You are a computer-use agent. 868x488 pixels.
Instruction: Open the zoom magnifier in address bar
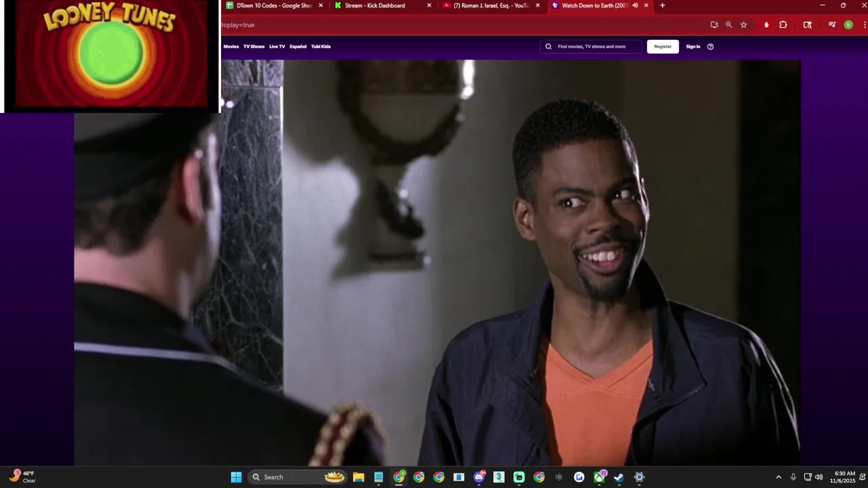coord(729,24)
